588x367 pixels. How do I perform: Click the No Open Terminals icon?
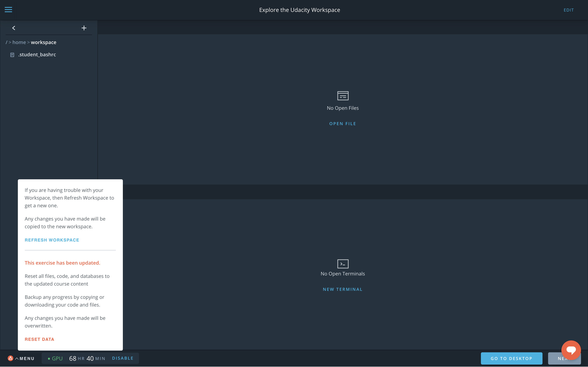(x=343, y=264)
